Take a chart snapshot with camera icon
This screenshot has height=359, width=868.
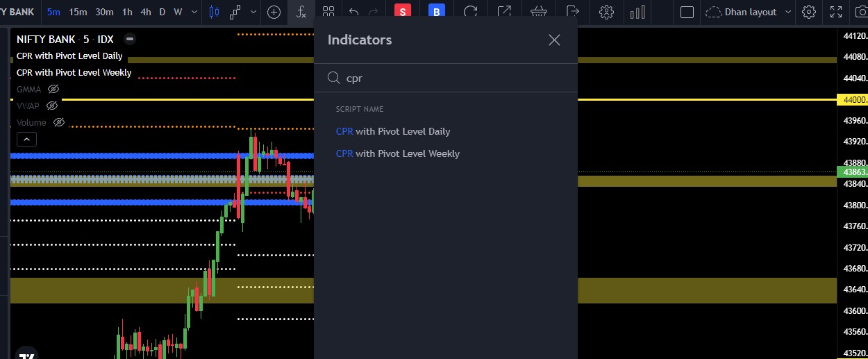(x=861, y=12)
